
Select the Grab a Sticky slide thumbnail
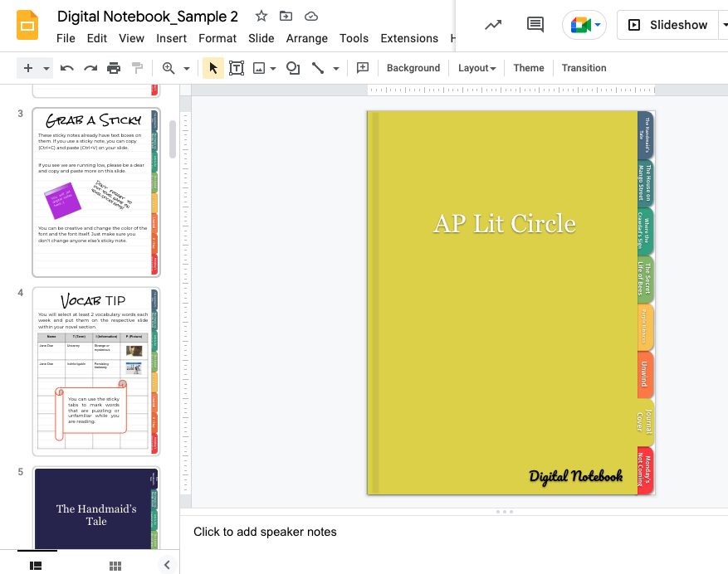[96, 192]
